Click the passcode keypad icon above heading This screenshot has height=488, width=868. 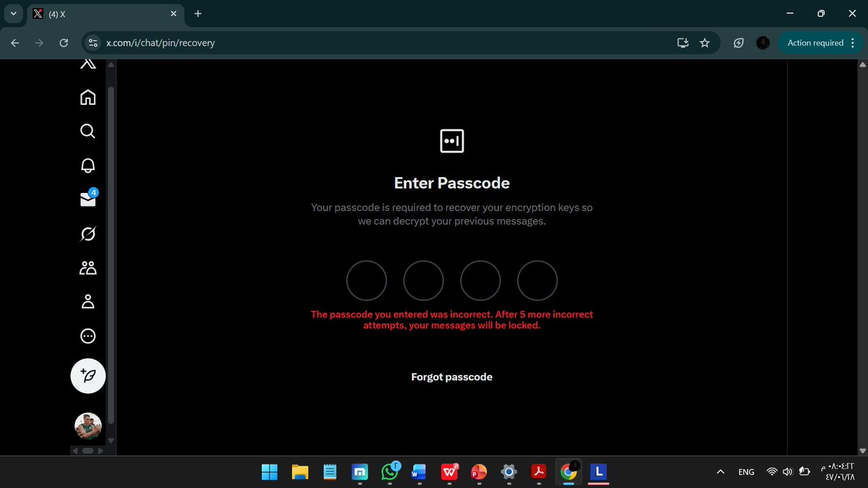pos(451,140)
